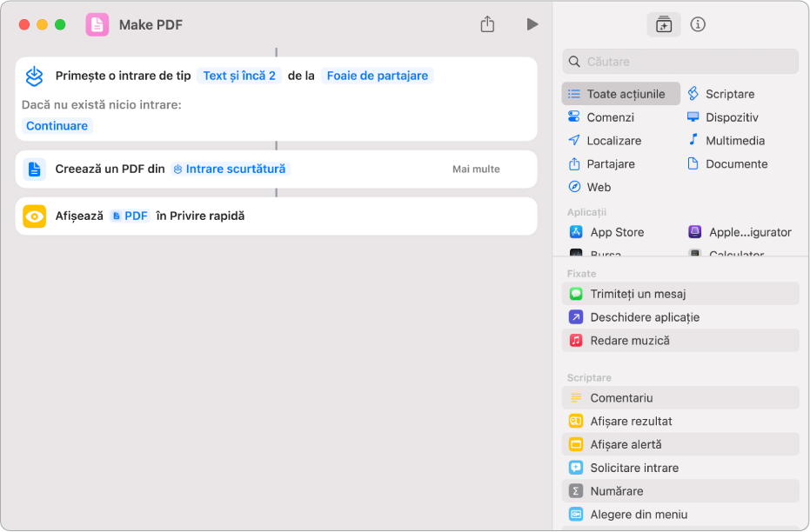
Task: Open the action library panel icon
Action: coord(663,24)
